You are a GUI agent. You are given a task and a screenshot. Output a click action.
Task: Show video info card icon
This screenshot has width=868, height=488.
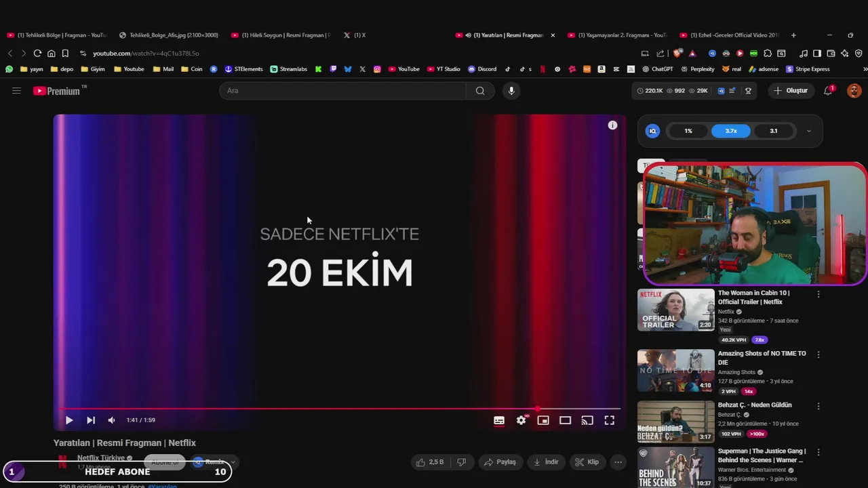[x=612, y=125]
